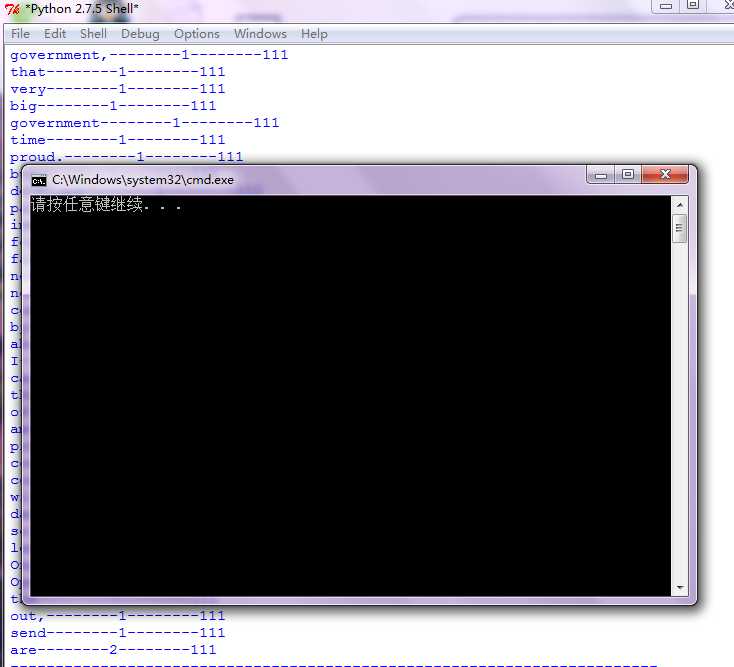The image size is (734, 667).
Task: Click the cmd.exe title bar text
Action: click(143, 180)
